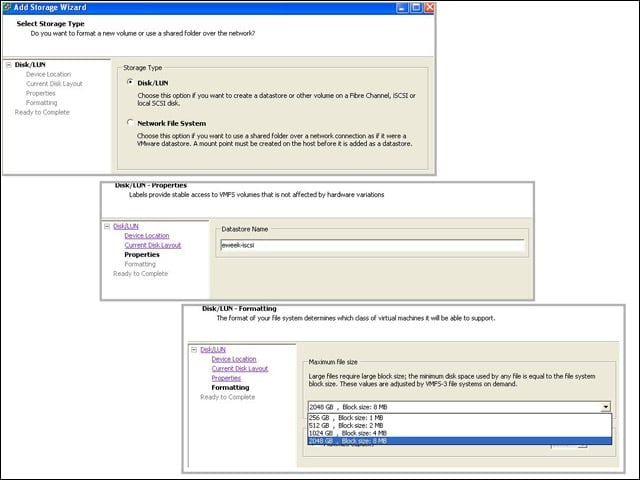
Task: Click Ready to Complete in the Formatting pane
Action: 227,397
